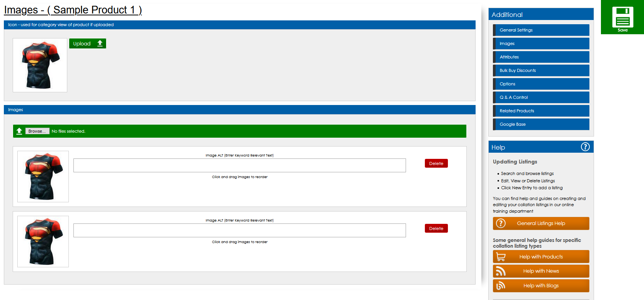Go to Attributes section
The image size is (644, 300).
[541, 57]
